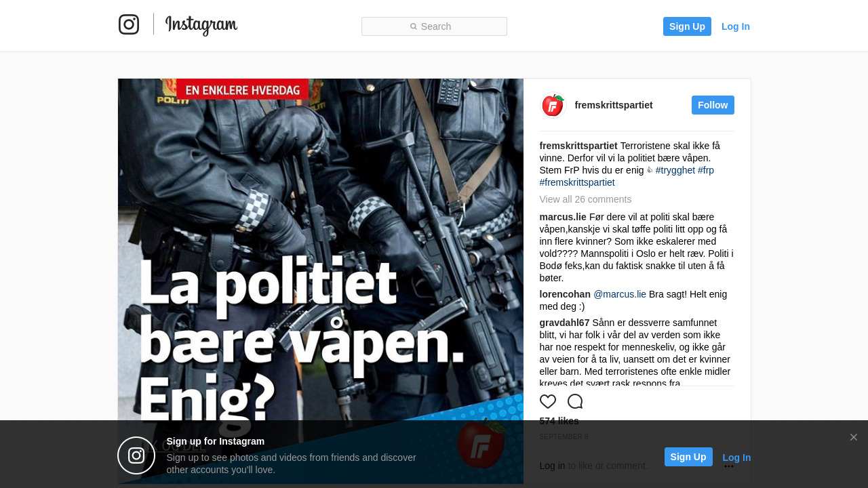Visit the marcus.lie commenter profile
The width and height of the screenshot is (868, 488).
pos(563,217)
